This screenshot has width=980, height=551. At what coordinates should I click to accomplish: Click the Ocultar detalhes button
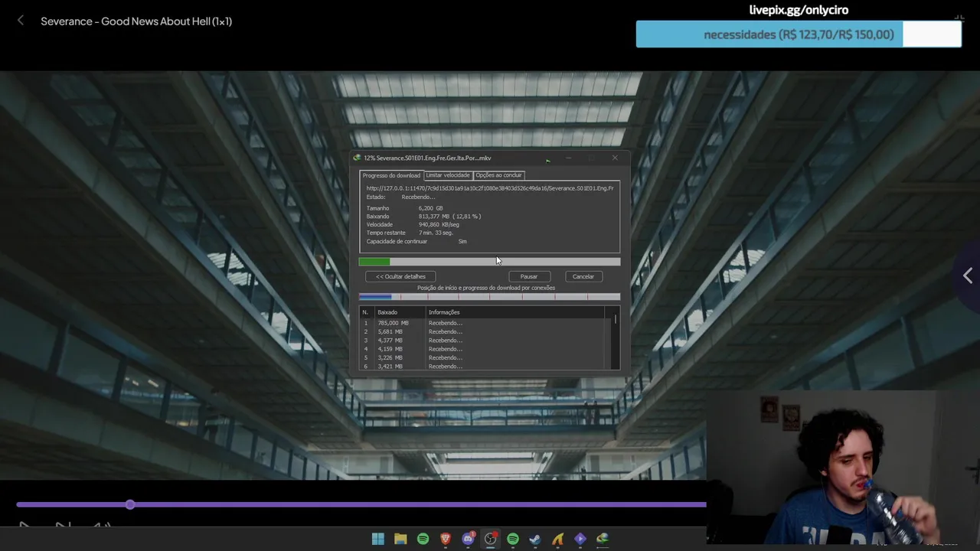pos(400,276)
